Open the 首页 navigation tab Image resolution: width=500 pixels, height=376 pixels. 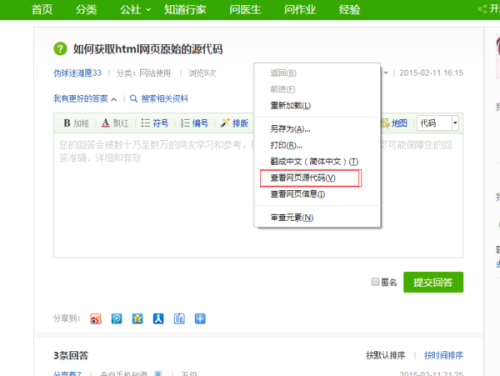coord(42,10)
